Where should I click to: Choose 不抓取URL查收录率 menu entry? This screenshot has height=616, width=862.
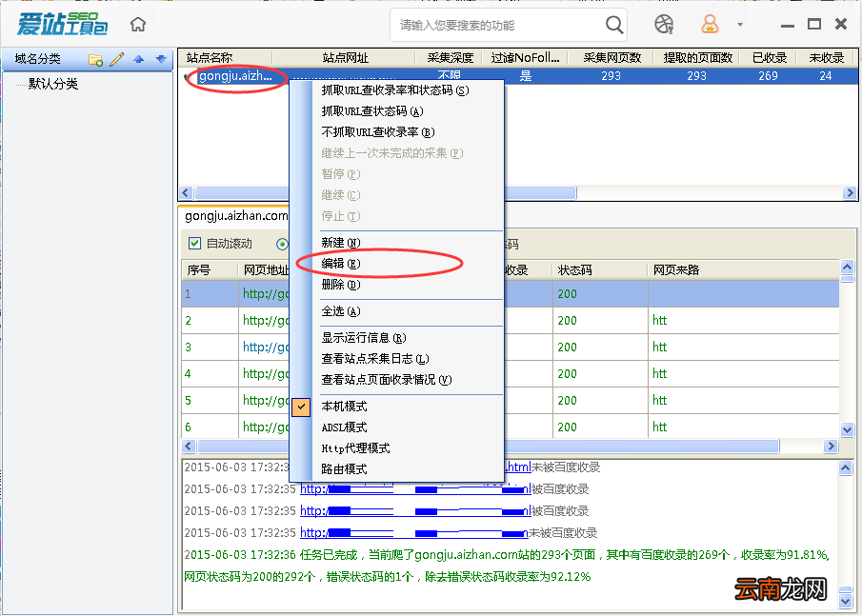[x=378, y=132]
